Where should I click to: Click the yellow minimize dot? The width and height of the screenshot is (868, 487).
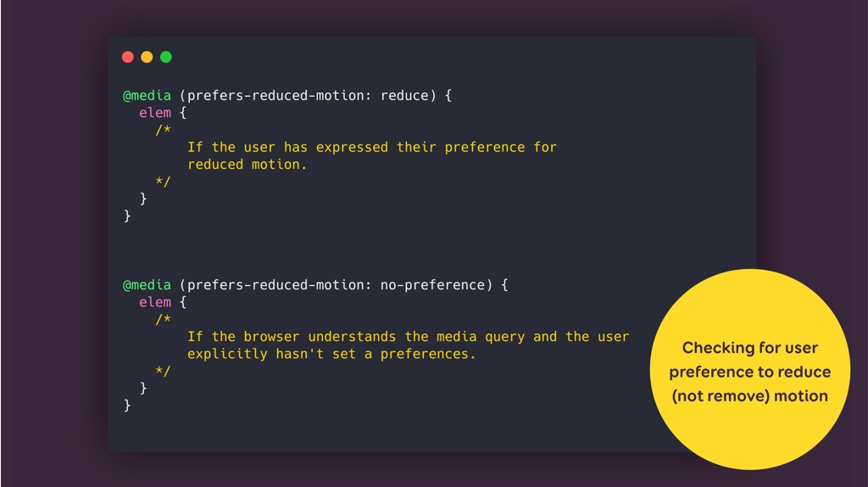(147, 57)
